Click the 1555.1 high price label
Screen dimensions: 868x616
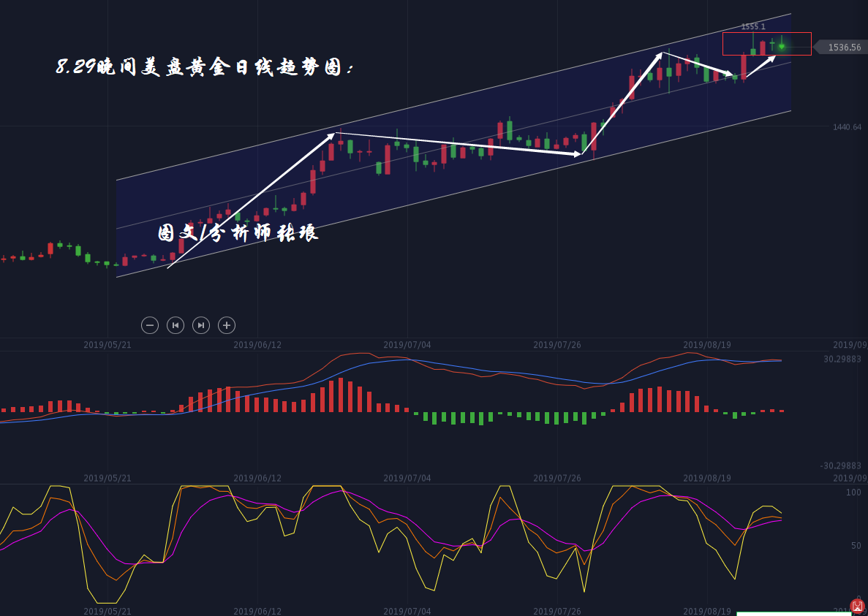[753, 26]
